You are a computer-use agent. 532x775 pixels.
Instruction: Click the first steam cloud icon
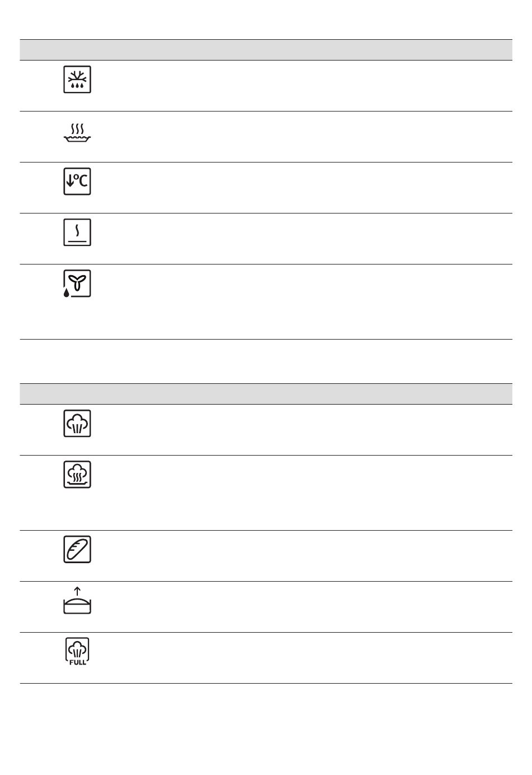point(77,424)
